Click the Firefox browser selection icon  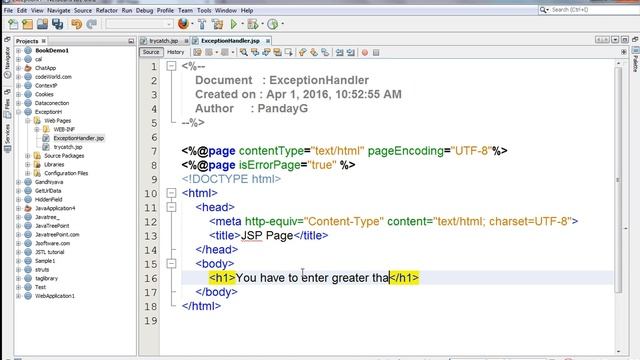183,24
